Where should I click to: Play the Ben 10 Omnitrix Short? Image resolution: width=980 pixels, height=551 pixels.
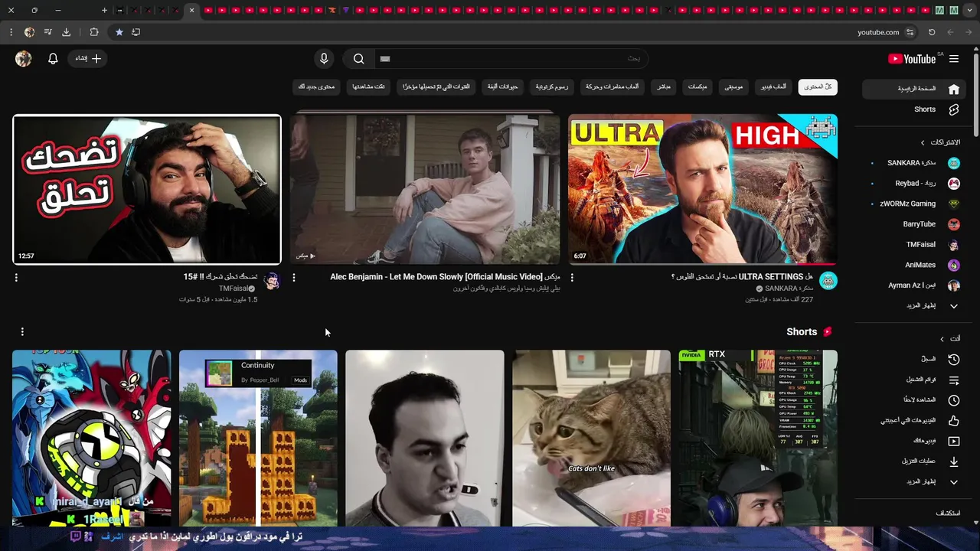(92, 439)
